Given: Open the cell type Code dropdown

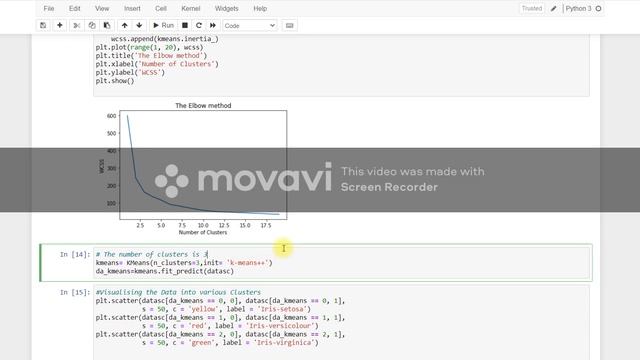Looking at the screenshot, I should click(250, 25).
